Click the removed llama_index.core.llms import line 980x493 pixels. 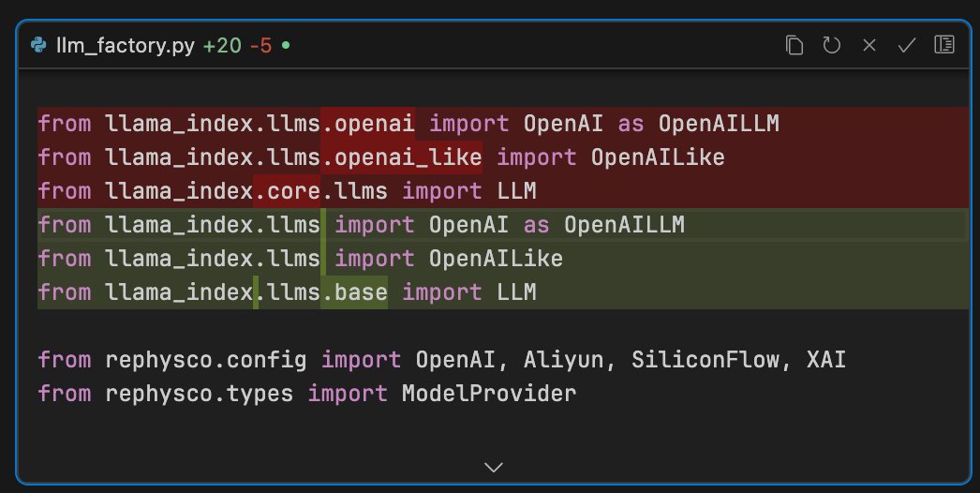503,191
